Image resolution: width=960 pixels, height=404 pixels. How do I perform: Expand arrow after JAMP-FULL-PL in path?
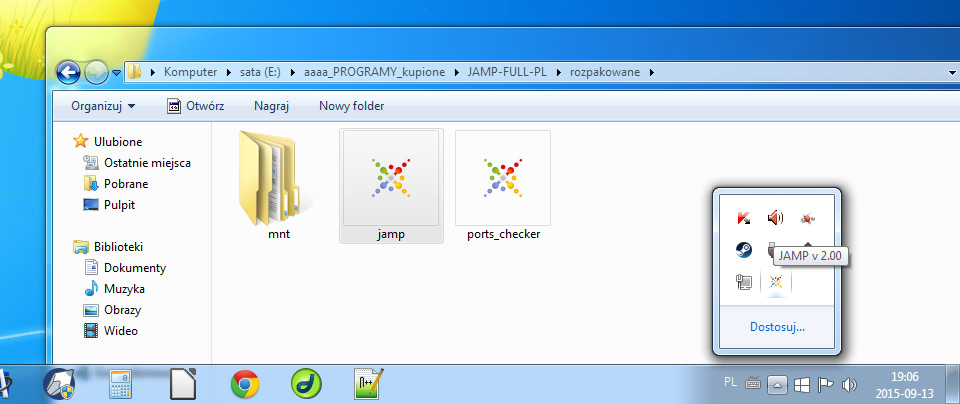pyautogui.click(x=558, y=72)
